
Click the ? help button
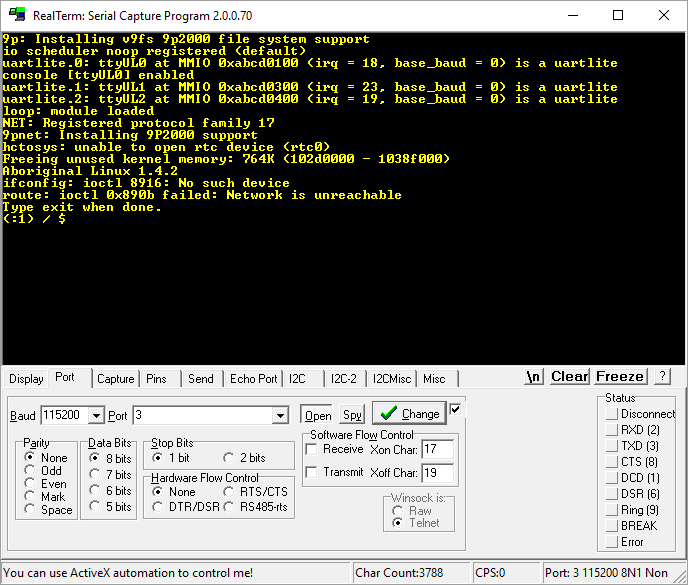tap(662, 377)
